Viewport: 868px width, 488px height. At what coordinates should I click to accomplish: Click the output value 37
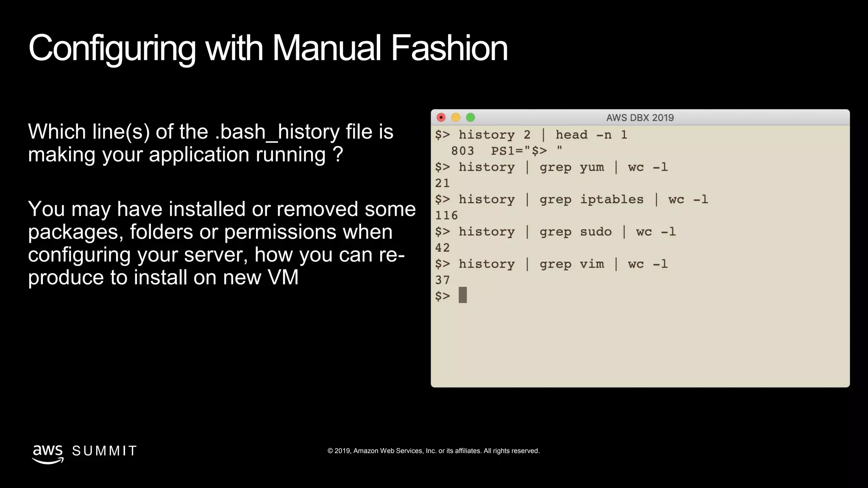[442, 280]
